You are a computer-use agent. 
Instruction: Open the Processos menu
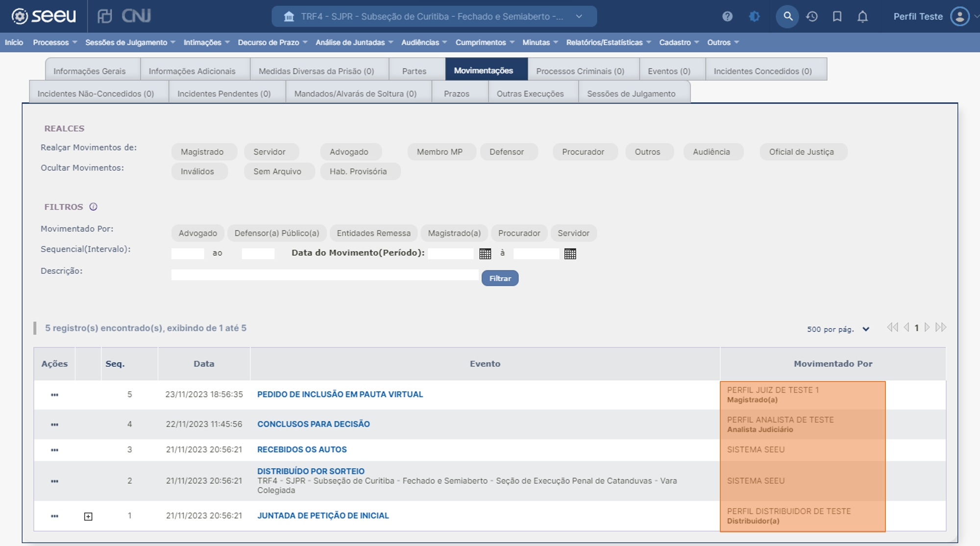[55, 43]
